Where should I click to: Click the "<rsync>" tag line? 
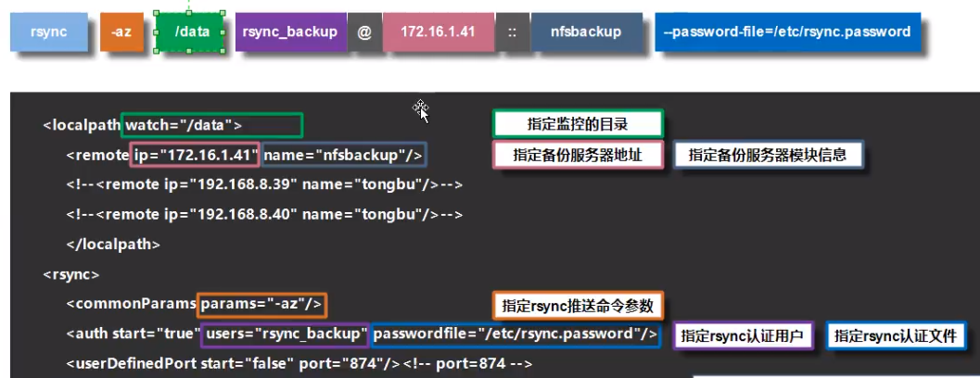[x=70, y=273]
